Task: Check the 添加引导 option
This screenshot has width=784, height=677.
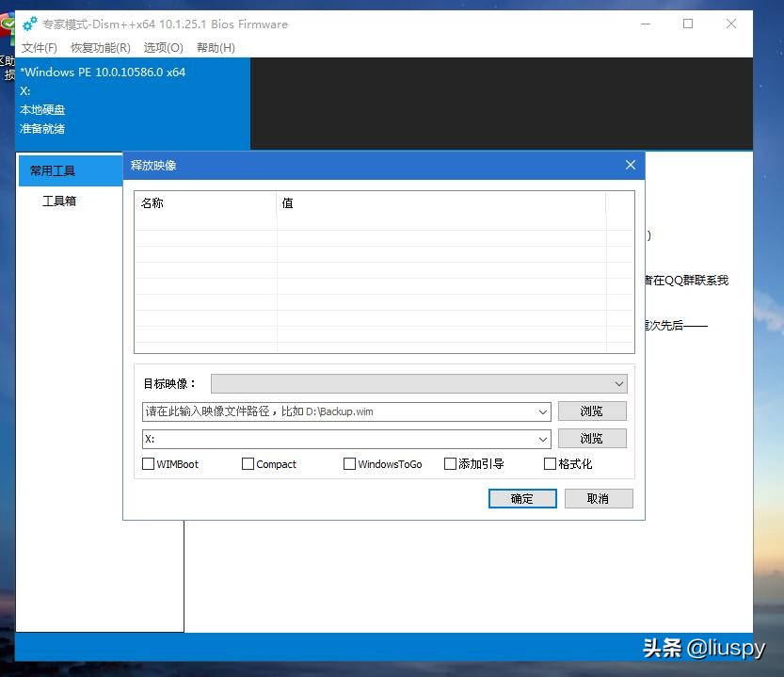Action: pyautogui.click(x=449, y=463)
